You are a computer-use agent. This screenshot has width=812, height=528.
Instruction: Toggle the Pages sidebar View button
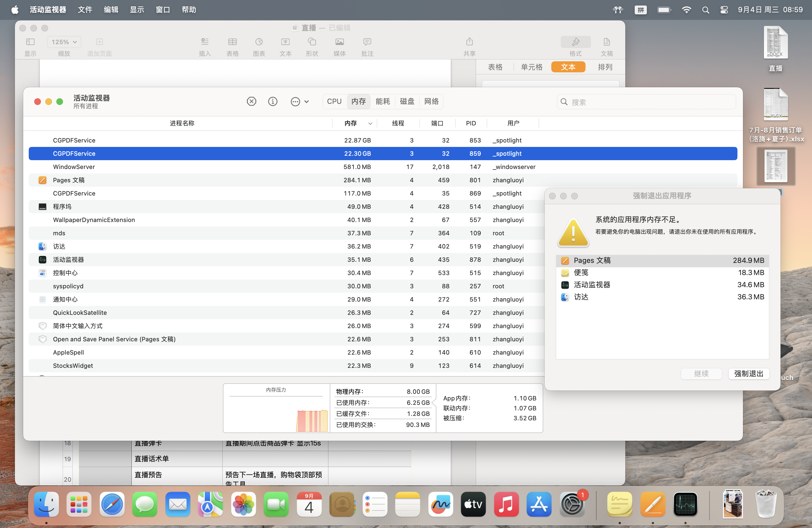click(30, 42)
